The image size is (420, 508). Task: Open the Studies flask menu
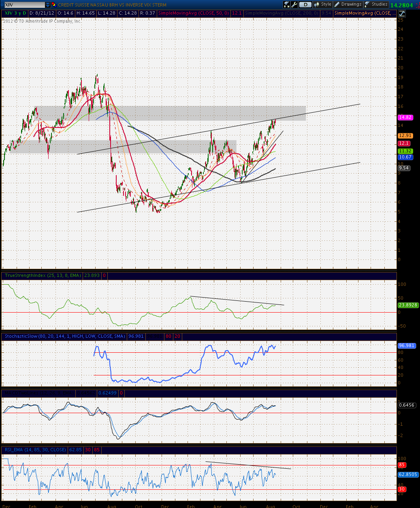tap(376, 4)
